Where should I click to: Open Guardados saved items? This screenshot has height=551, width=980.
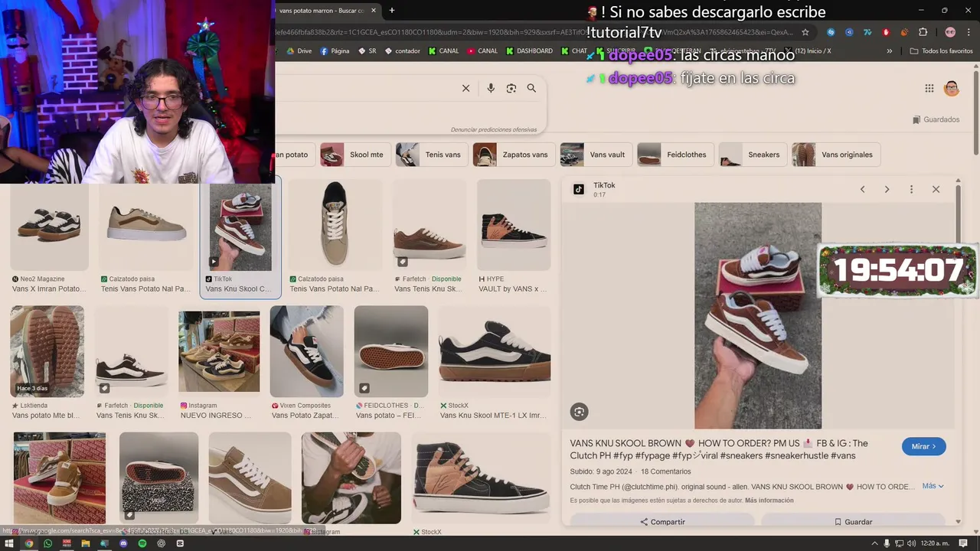(936, 119)
